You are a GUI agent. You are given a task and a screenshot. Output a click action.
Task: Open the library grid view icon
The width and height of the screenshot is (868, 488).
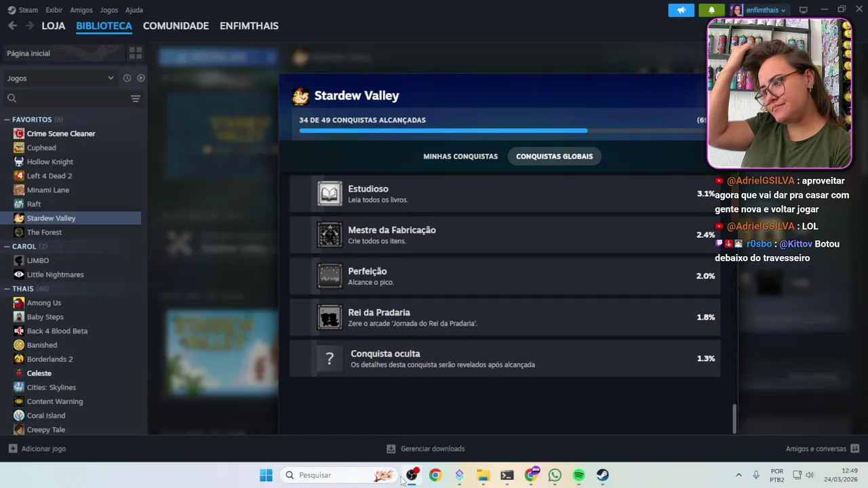136,53
